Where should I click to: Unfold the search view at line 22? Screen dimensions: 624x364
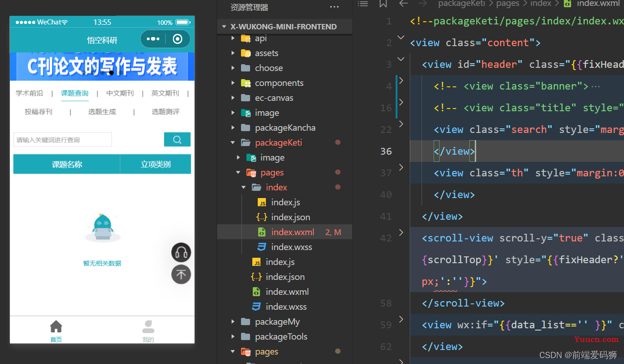pos(401,124)
